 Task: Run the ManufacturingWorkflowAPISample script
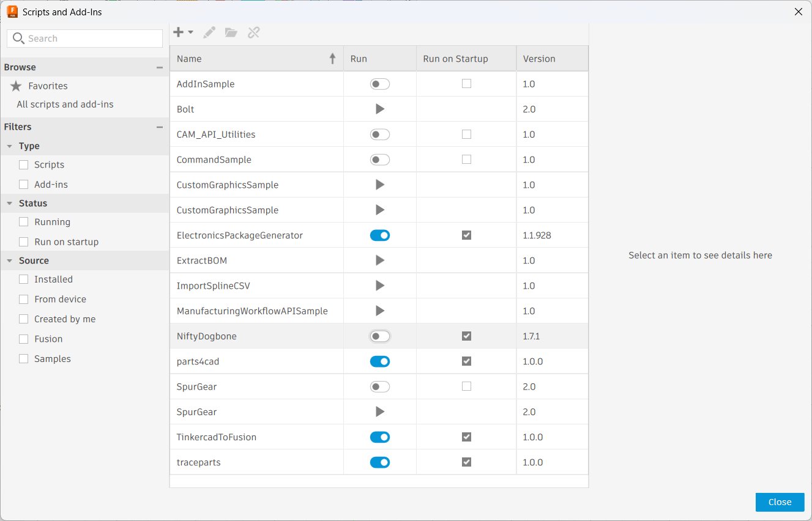coord(379,311)
